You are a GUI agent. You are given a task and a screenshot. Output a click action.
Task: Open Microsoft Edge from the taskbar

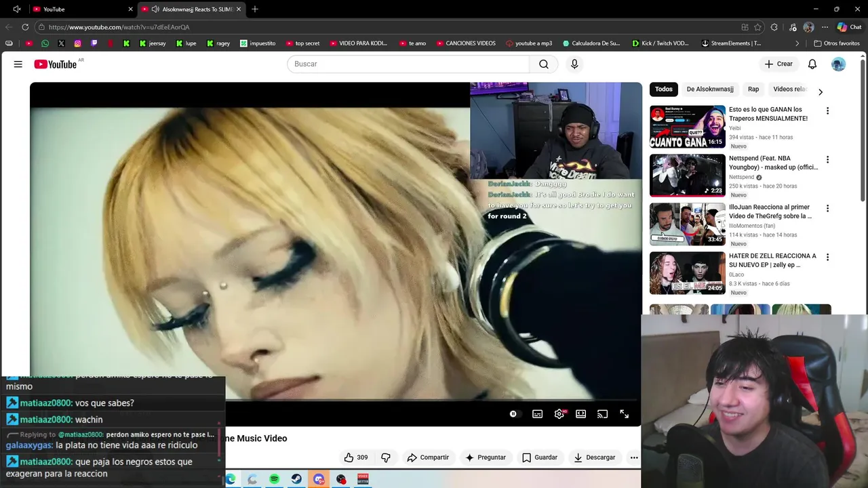coord(231,479)
